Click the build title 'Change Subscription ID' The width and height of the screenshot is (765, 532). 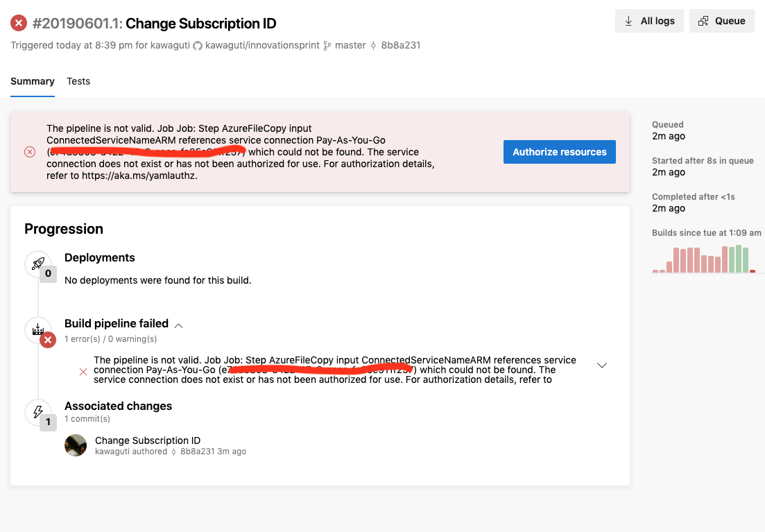tap(201, 24)
